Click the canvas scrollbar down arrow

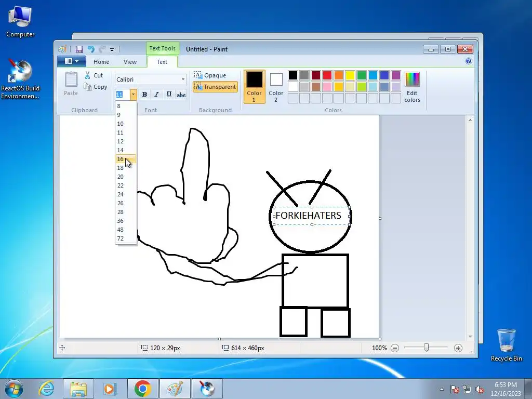[470, 336]
